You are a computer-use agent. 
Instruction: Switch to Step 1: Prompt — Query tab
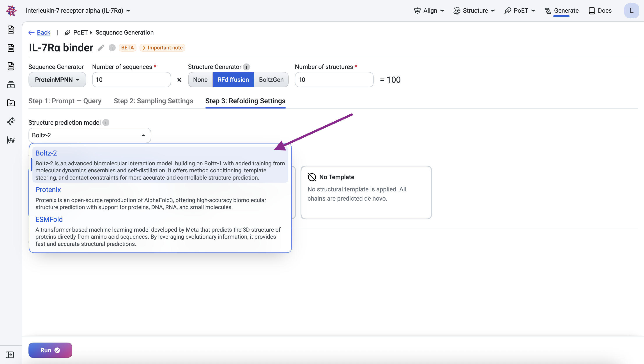(65, 101)
